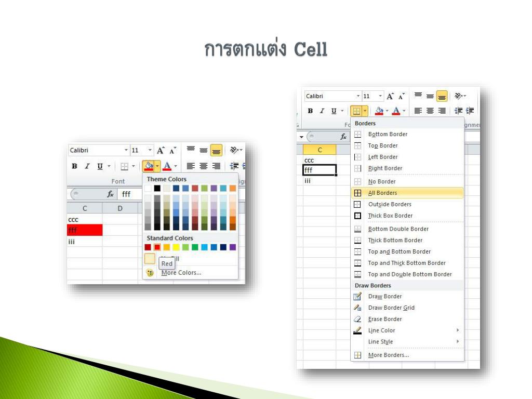This screenshot has height=399, width=532.
Task: Click column C header in right screenshot
Action: coord(320,150)
